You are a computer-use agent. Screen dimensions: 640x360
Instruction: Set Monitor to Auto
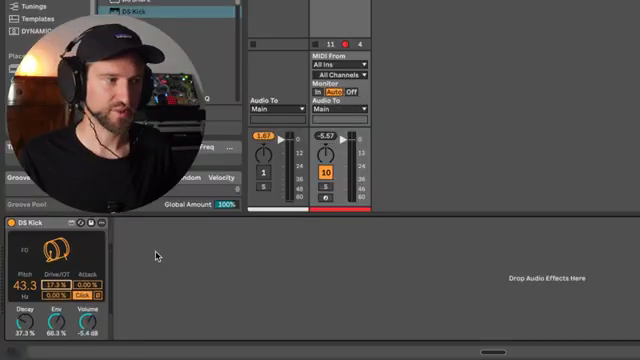[334, 92]
